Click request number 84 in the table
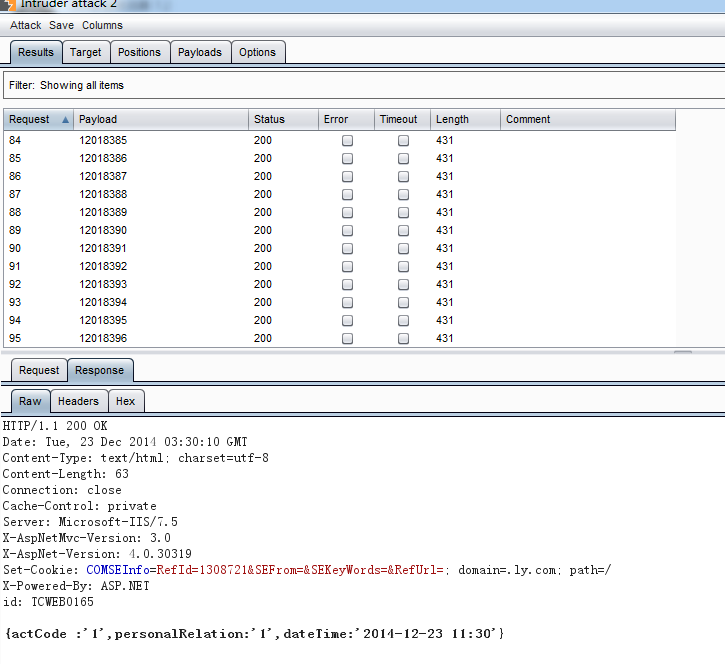The width and height of the screenshot is (725, 664). coord(15,140)
